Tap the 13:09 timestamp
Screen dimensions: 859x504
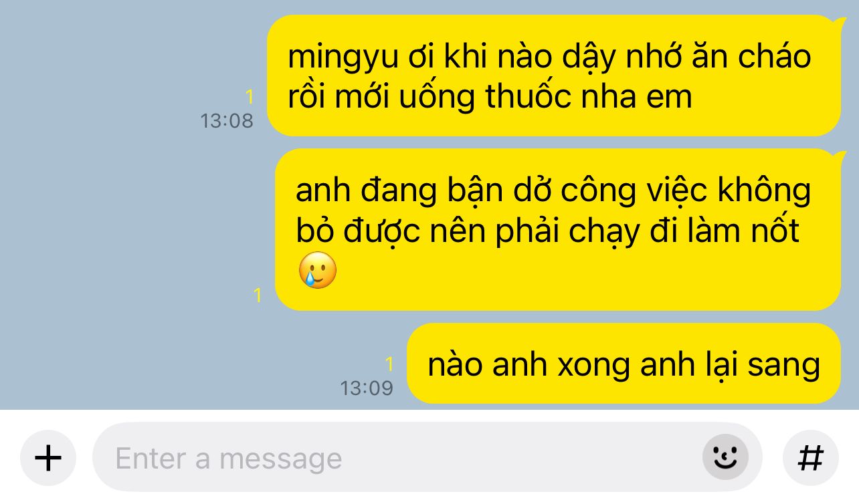click(x=367, y=388)
